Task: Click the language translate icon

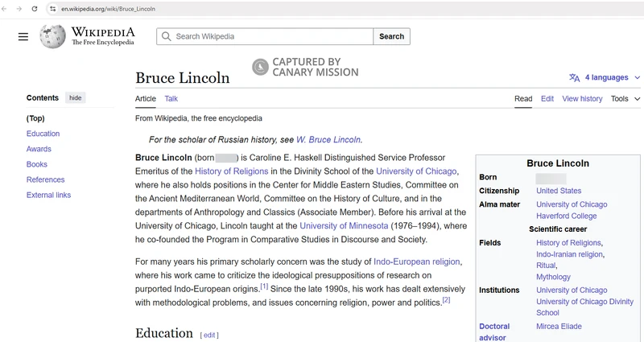Action: click(575, 77)
